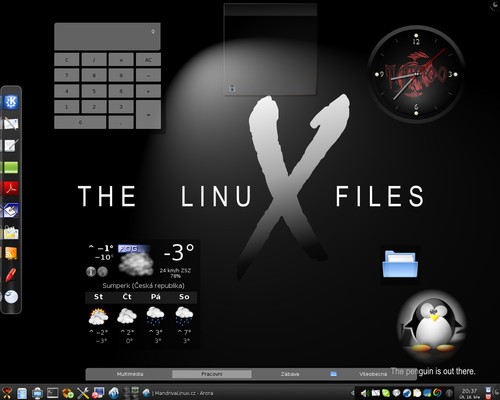Click the first round gray icon in weather widget
The width and height of the screenshot is (500, 400).
[x=91, y=272]
